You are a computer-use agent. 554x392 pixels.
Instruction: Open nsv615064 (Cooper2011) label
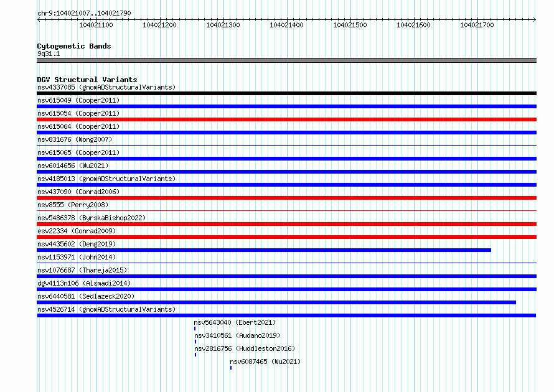(78, 126)
